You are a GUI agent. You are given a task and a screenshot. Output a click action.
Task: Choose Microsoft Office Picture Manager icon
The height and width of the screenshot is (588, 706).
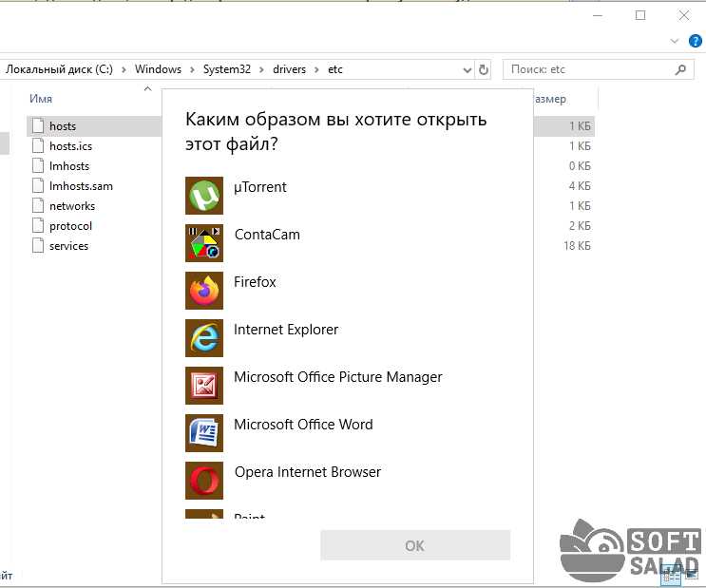coord(203,386)
